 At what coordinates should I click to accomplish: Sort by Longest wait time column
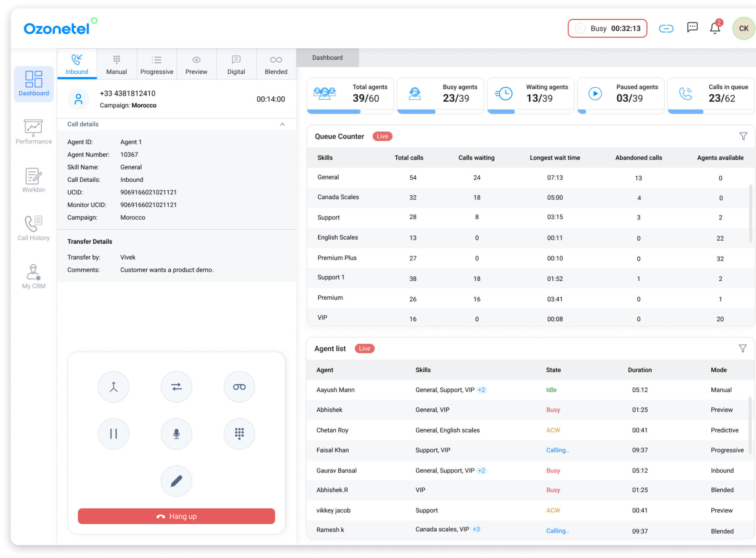[555, 157]
